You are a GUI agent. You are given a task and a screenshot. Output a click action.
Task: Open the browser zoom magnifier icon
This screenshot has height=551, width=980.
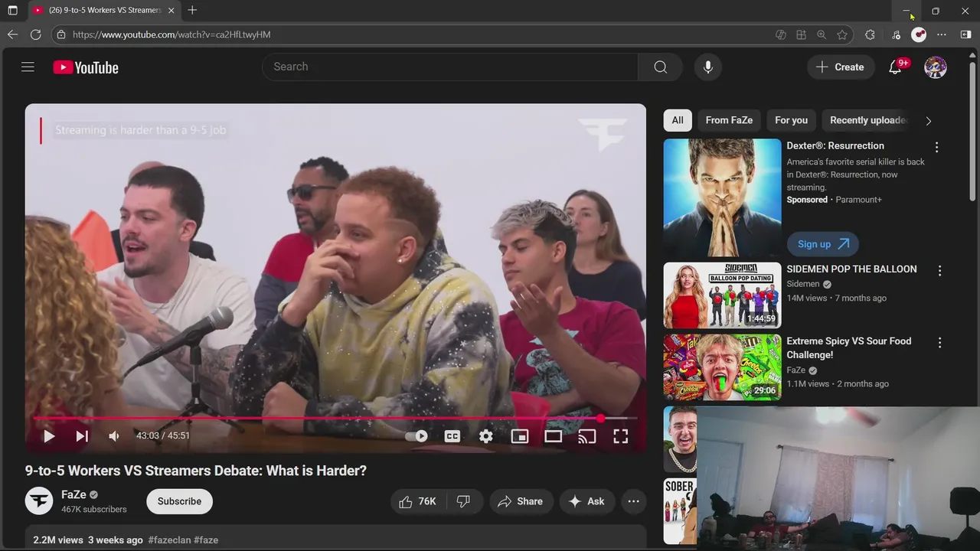822,34
